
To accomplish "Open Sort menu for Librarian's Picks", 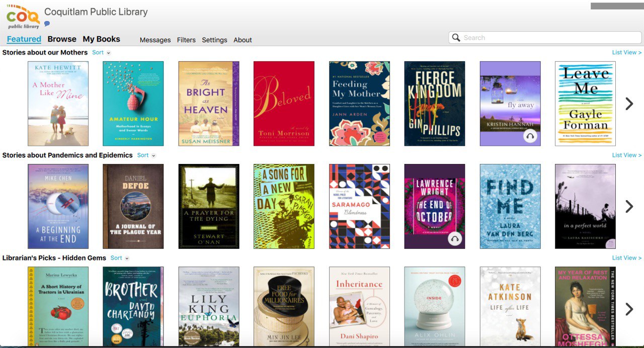I will [x=119, y=258].
